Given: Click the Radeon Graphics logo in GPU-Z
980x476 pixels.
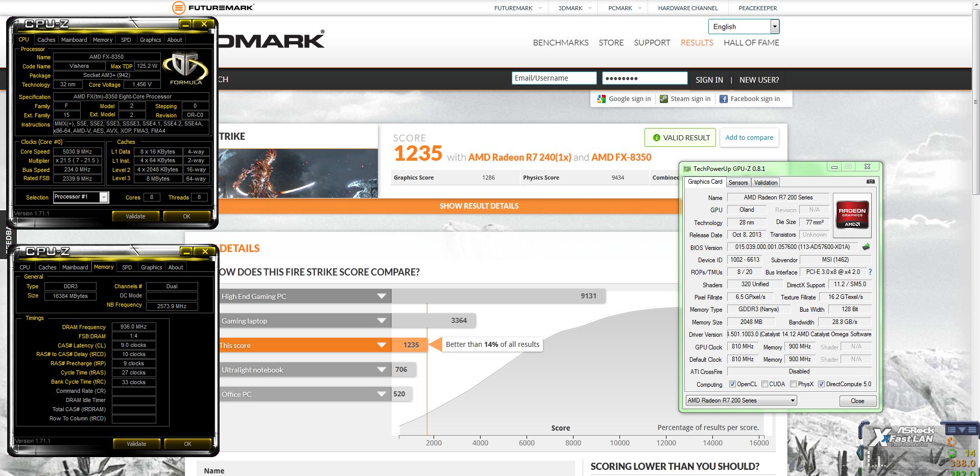Looking at the screenshot, I should 852,215.
